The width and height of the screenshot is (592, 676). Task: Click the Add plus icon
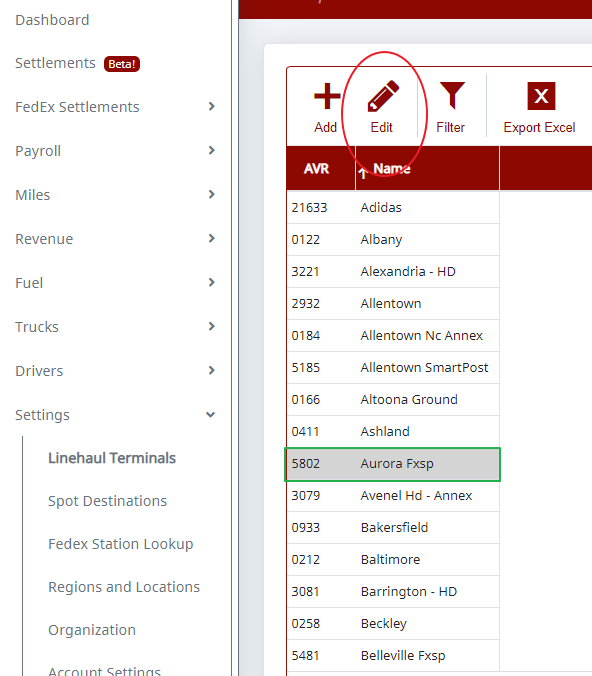tap(327, 96)
